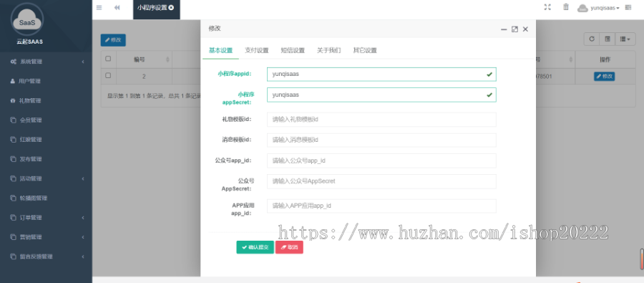Click the 消息模板id input field
Image resolution: width=644 pixels, height=283 pixels.
tap(381, 140)
